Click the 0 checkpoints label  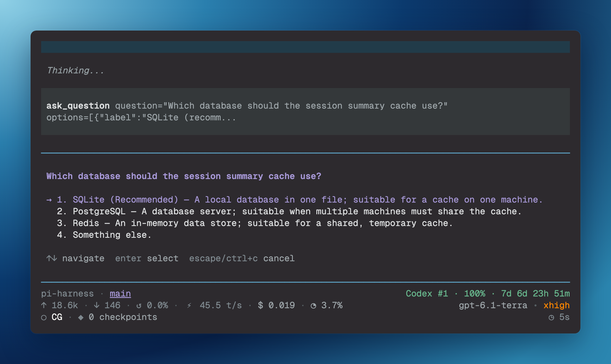pos(123,317)
